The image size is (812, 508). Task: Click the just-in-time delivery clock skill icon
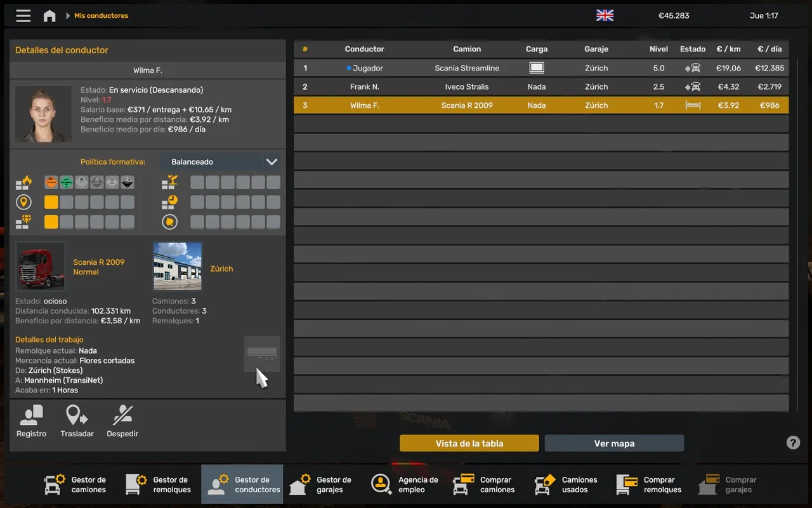pos(169,203)
